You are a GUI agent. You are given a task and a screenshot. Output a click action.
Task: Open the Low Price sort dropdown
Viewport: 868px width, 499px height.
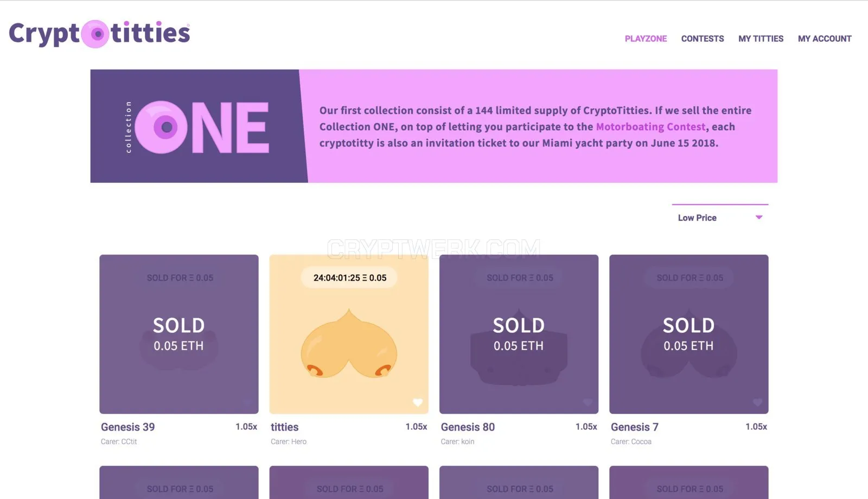click(x=720, y=217)
